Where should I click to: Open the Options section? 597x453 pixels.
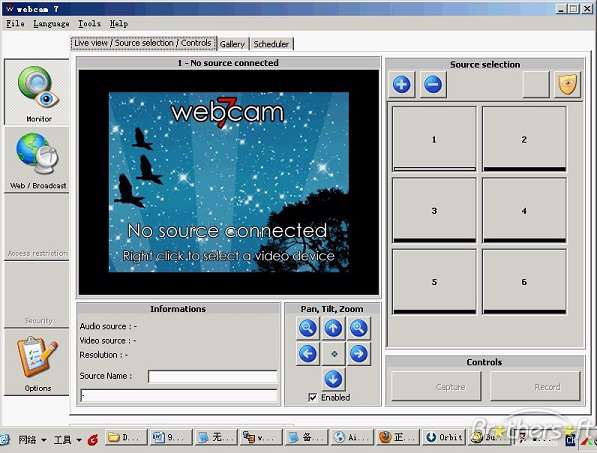(37, 363)
